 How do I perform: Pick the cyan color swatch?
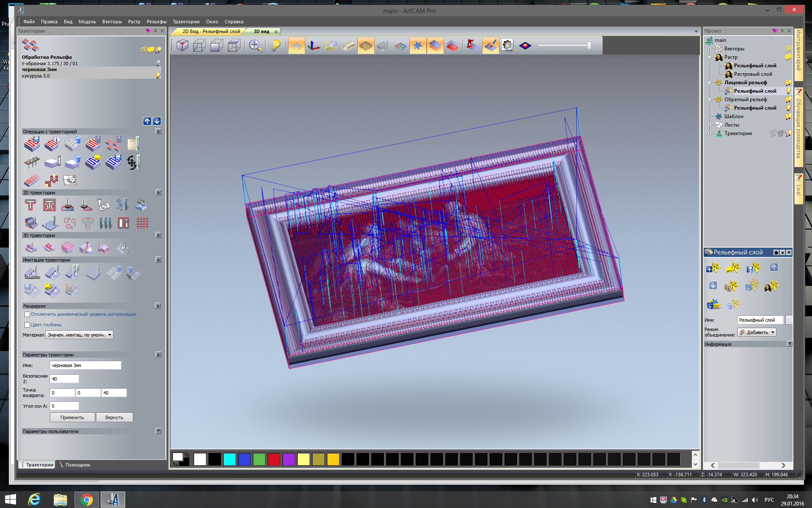pyautogui.click(x=229, y=459)
